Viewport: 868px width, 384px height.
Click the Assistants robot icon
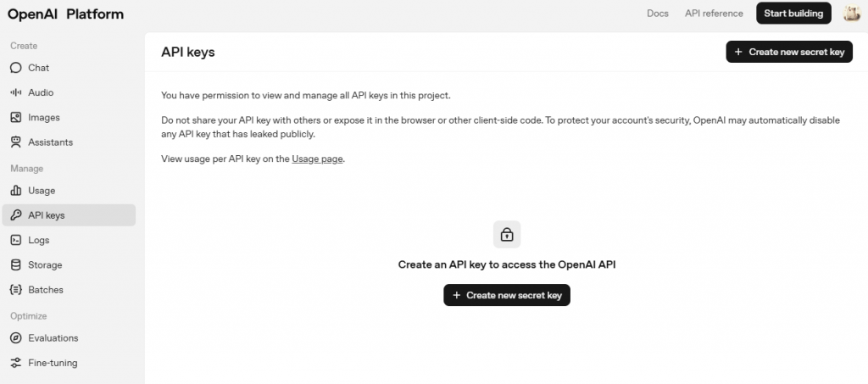(16, 142)
